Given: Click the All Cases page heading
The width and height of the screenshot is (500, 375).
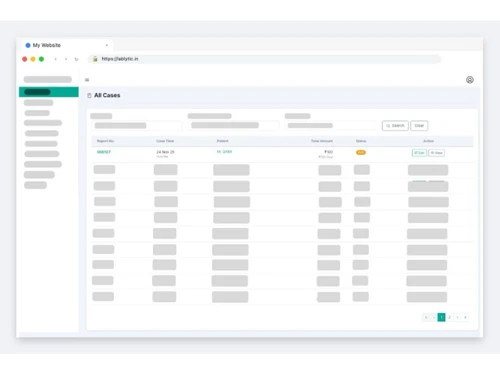Looking at the screenshot, I should point(107,95).
